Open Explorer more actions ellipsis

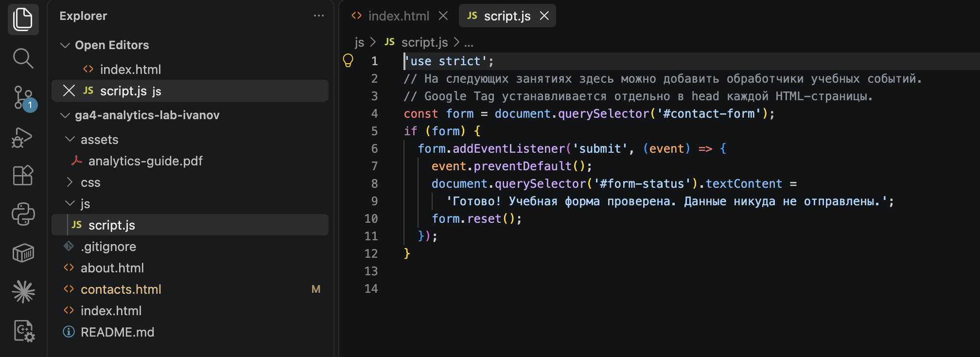[x=319, y=16]
